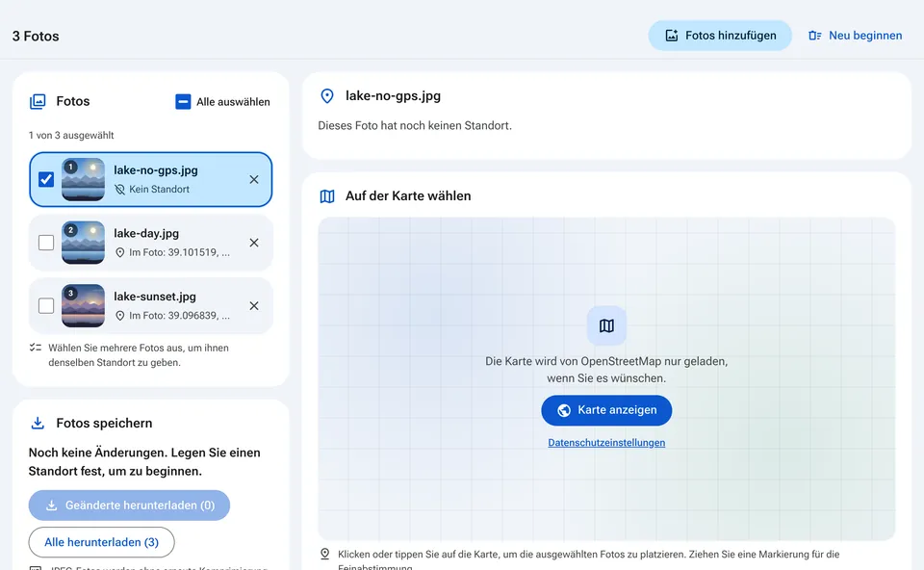Click the no-location icon next to Kein Standort

(119, 190)
